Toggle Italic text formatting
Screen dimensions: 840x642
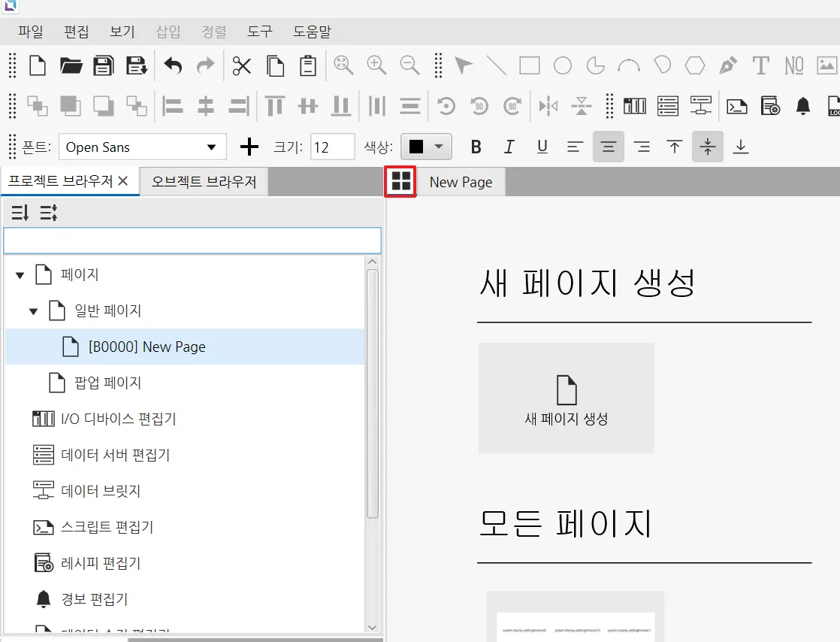pyautogui.click(x=509, y=147)
